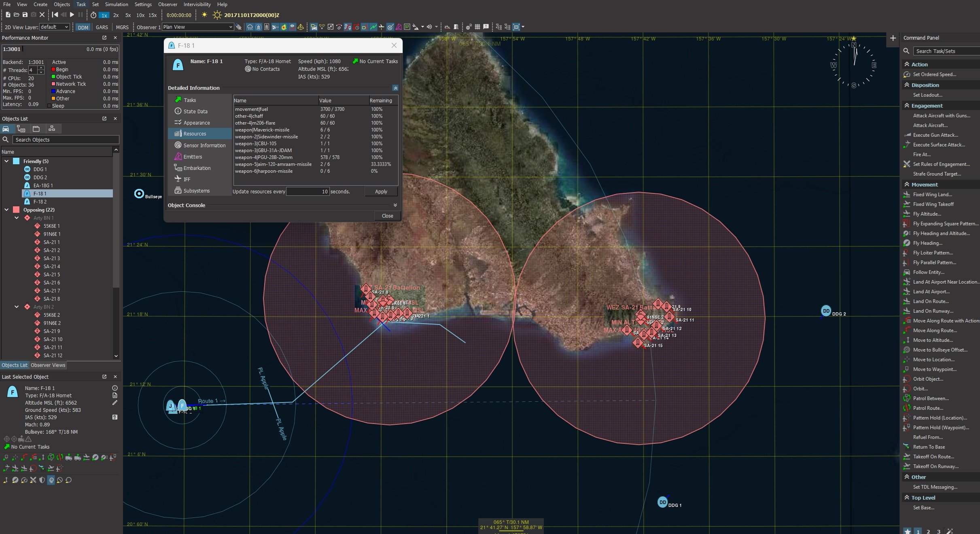Click the Apply button in resources panel
Screen dimensions: 980x534
[x=381, y=192]
